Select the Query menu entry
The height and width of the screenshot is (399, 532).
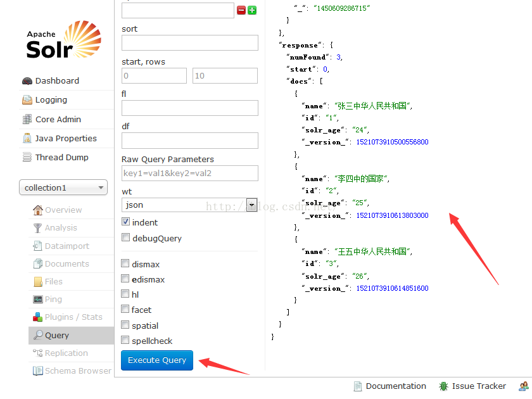tap(71, 335)
